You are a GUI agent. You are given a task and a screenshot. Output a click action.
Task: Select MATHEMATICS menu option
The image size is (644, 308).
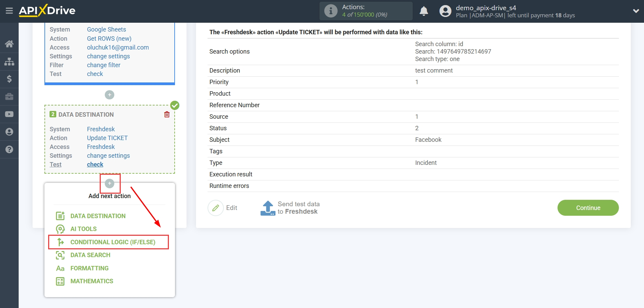(92, 281)
